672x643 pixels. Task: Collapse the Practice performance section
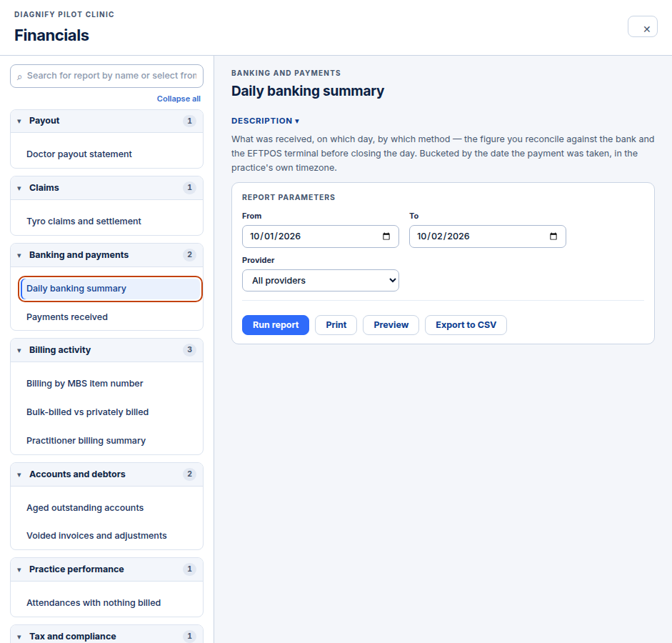[x=106, y=569]
